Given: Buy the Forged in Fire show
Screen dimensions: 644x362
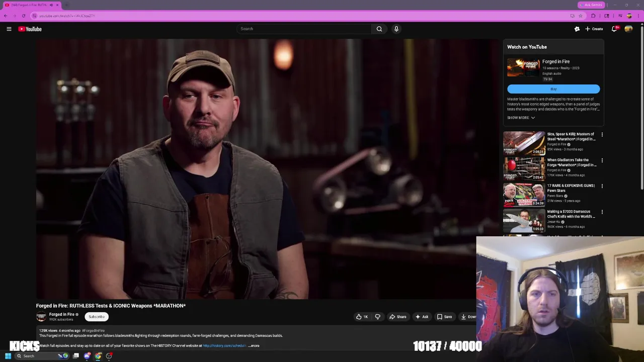Looking at the screenshot, I should (553, 89).
